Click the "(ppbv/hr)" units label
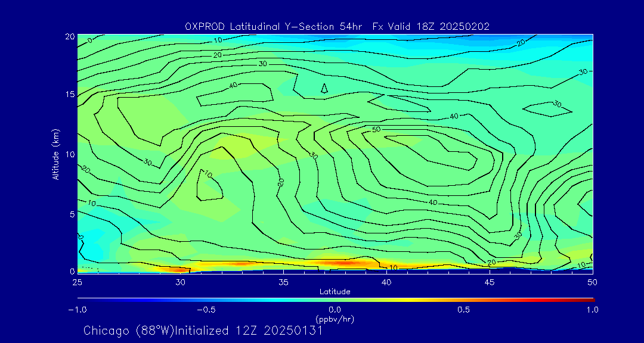 [x=335, y=319]
